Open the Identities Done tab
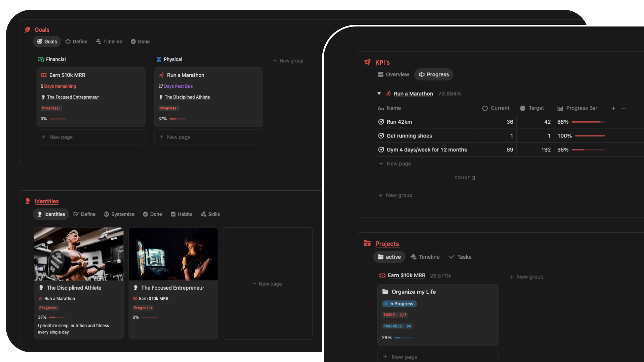This screenshot has height=362, width=644. tap(153, 214)
